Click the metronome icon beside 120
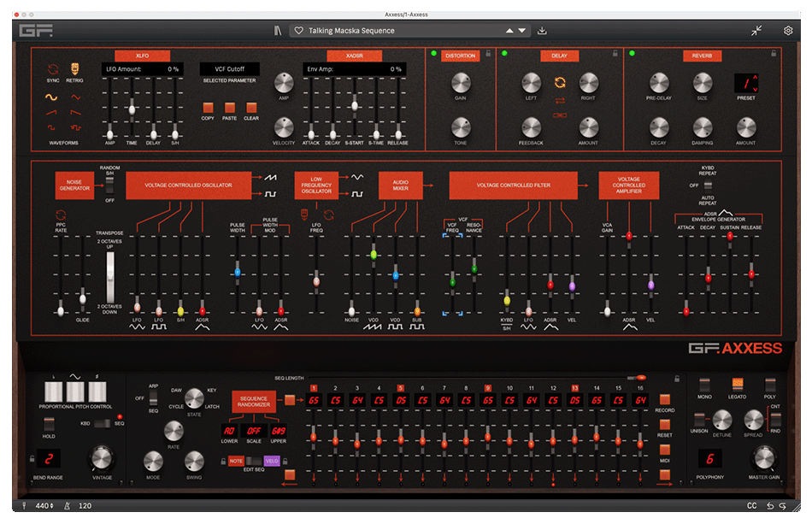The width and height of the screenshot is (812, 524). tap(68, 505)
